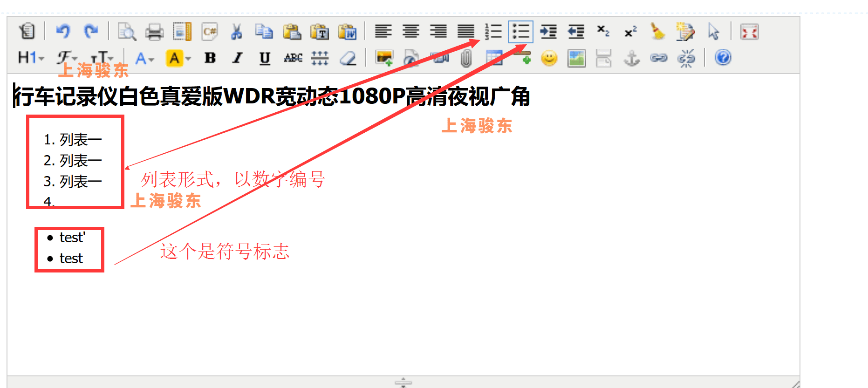
Task: Click numbered list item '3. 列表一'
Action: point(73,182)
